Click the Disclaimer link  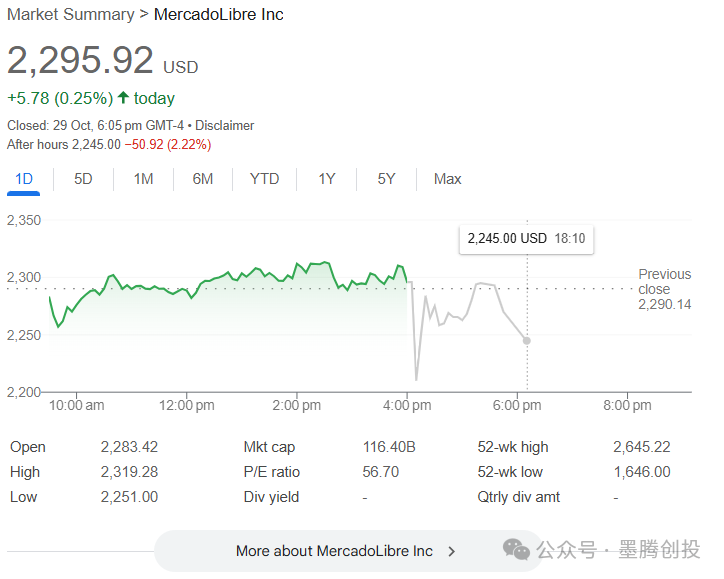click(x=224, y=126)
